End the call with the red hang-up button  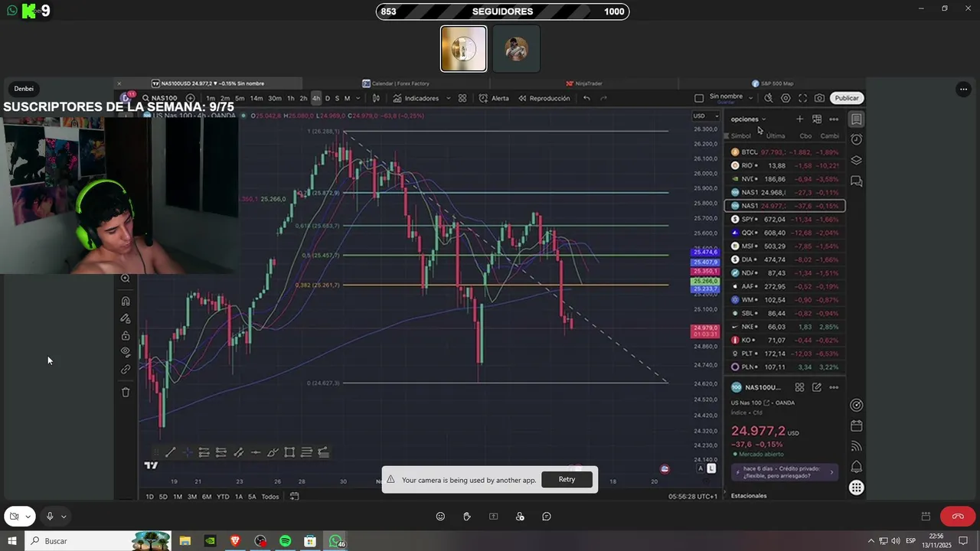(x=958, y=517)
